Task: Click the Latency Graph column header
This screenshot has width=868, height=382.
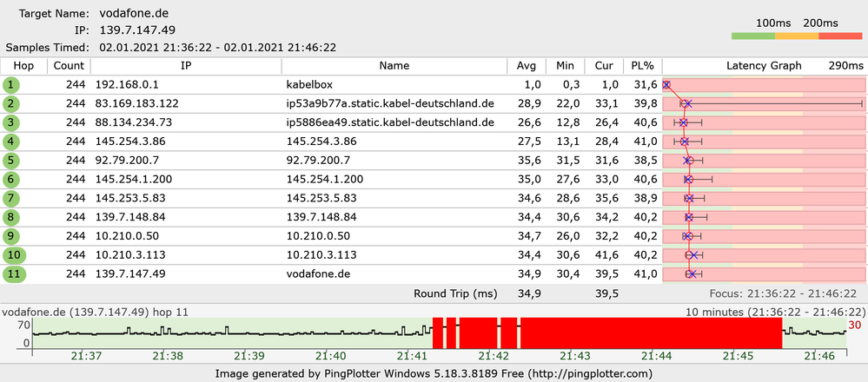Action: pos(764,66)
